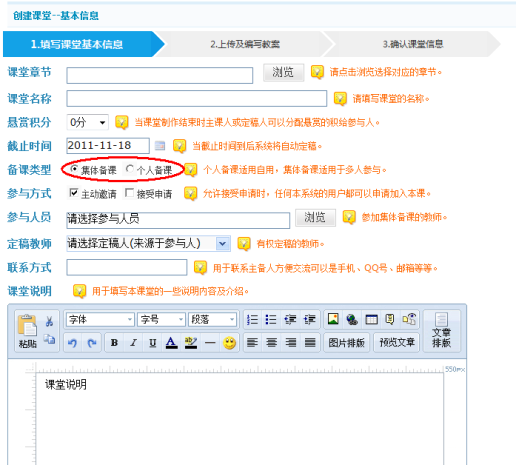Open the 字体 font dropdown
The image size is (516, 466).
click(100, 319)
